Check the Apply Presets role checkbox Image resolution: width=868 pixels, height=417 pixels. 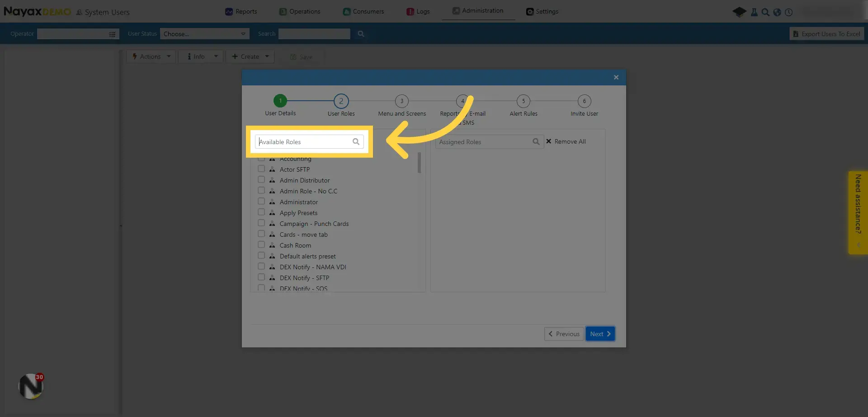pyautogui.click(x=261, y=212)
